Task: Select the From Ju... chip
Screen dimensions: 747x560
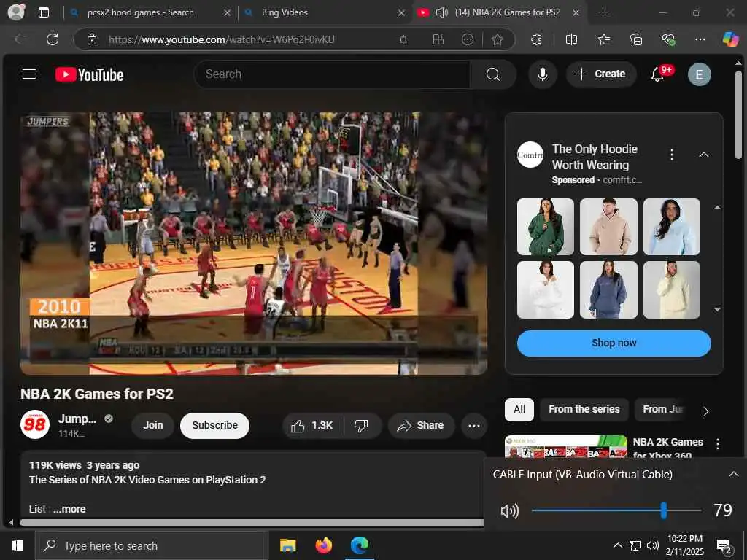Action: point(664,410)
